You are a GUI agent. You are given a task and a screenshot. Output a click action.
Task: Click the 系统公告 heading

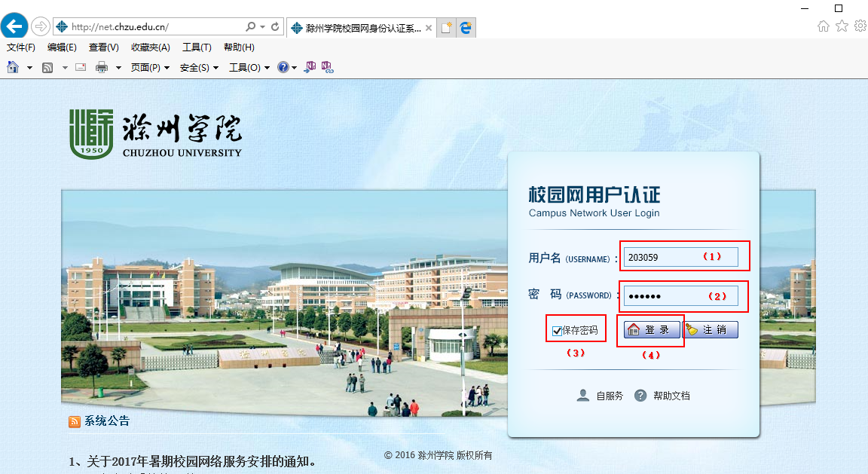tap(107, 421)
